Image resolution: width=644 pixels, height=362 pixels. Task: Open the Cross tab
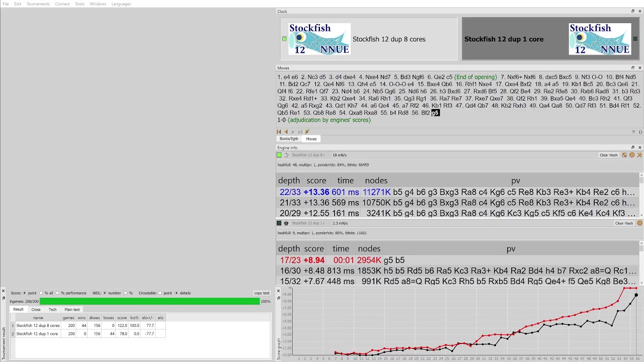36,310
